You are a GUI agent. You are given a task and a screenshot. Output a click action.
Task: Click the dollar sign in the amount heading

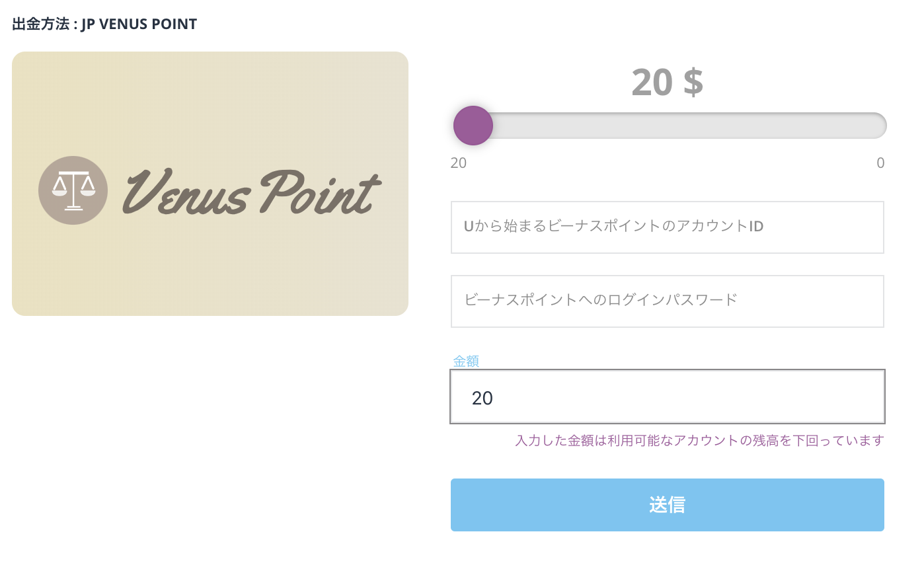pyautogui.click(x=693, y=83)
